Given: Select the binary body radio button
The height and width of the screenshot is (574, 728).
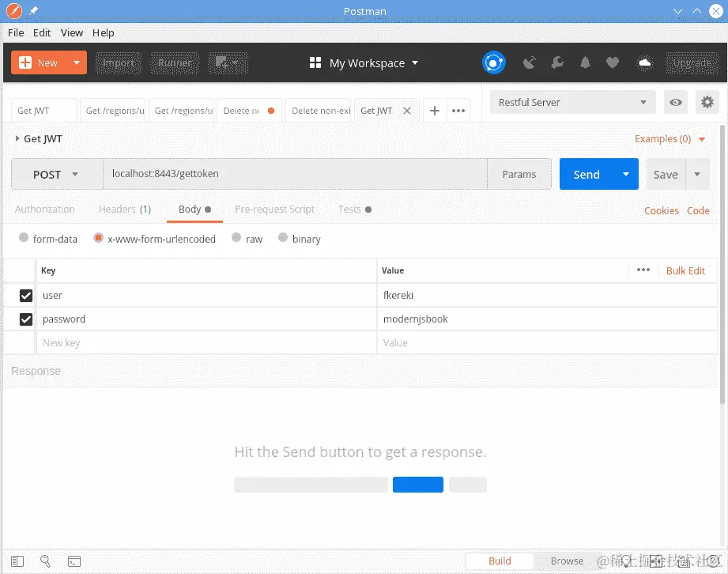Looking at the screenshot, I should click(x=283, y=238).
